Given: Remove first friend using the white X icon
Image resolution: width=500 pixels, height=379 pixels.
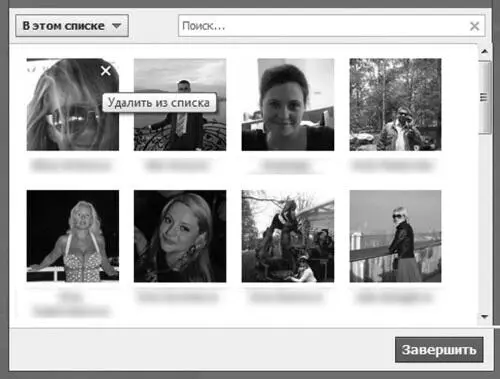Looking at the screenshot, I should tap(106, 71).
